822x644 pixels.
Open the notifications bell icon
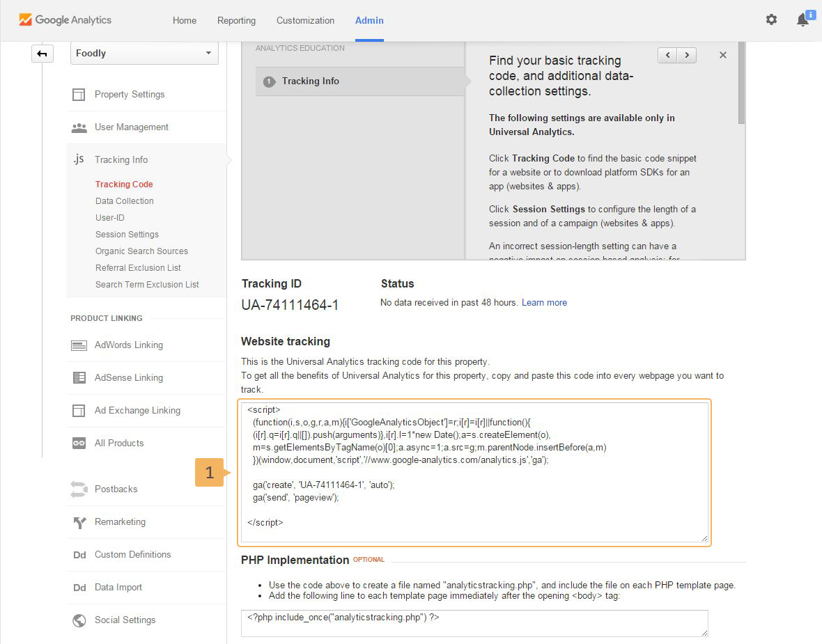click(802, 20)
